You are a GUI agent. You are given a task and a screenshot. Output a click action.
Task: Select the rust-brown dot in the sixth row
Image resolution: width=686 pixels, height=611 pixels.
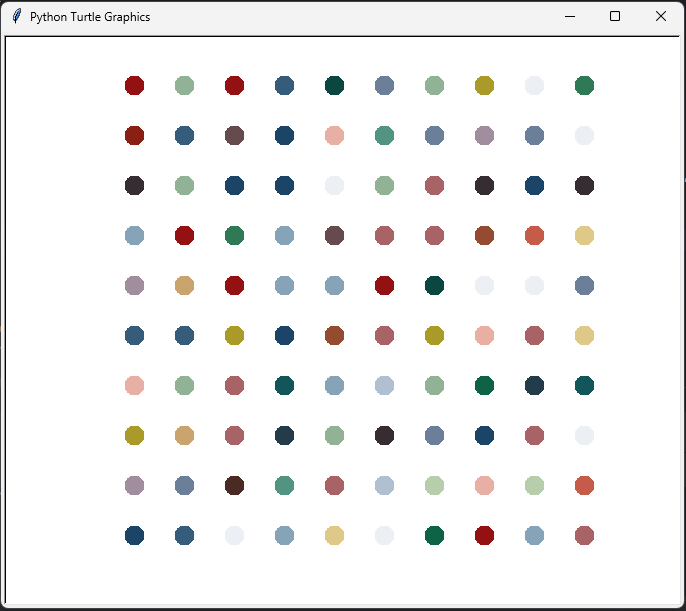click(334, 336)
